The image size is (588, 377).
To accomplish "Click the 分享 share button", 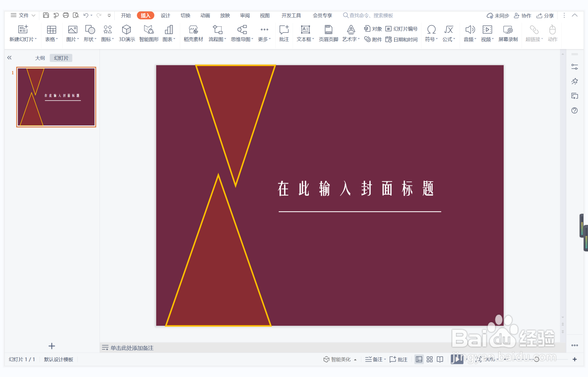I will pyautogui.click(x=545, y=15).
